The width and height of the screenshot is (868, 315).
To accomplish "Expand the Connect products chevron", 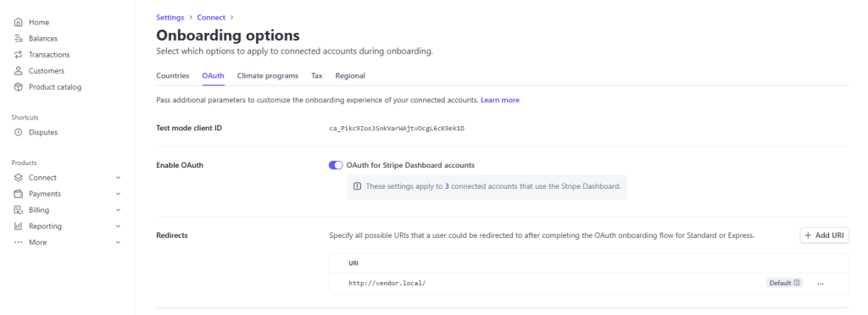I will 118,178.
